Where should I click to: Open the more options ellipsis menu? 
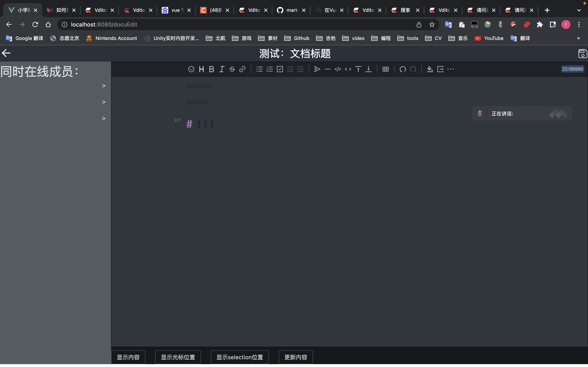(x=451, y=69)
